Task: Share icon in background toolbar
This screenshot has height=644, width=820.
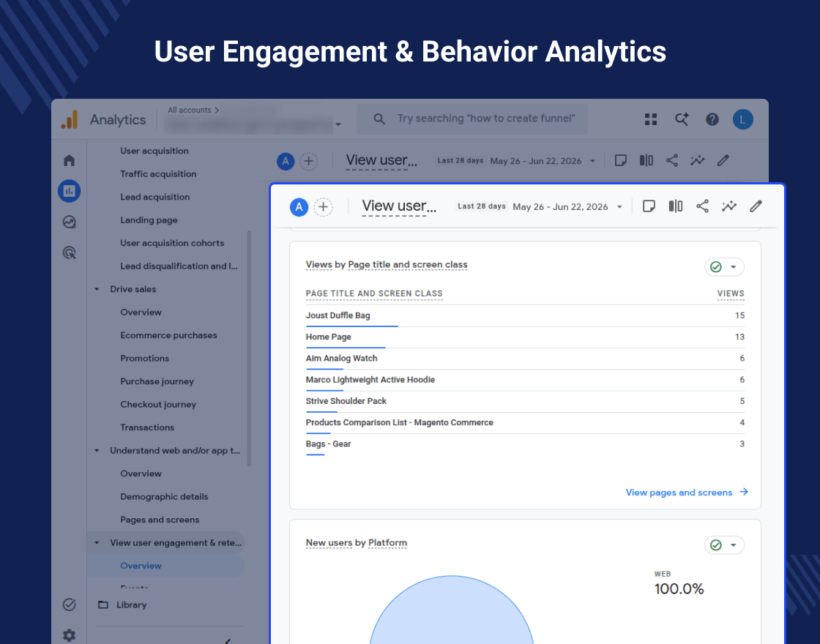Action: [x=672, y=160]
